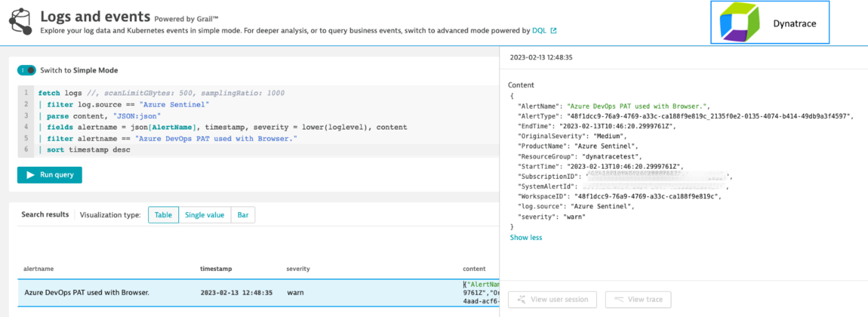This screenshot has width=868, height=317.
Task: Switch to Single value visualization
Action: click(x=204, y=215)
